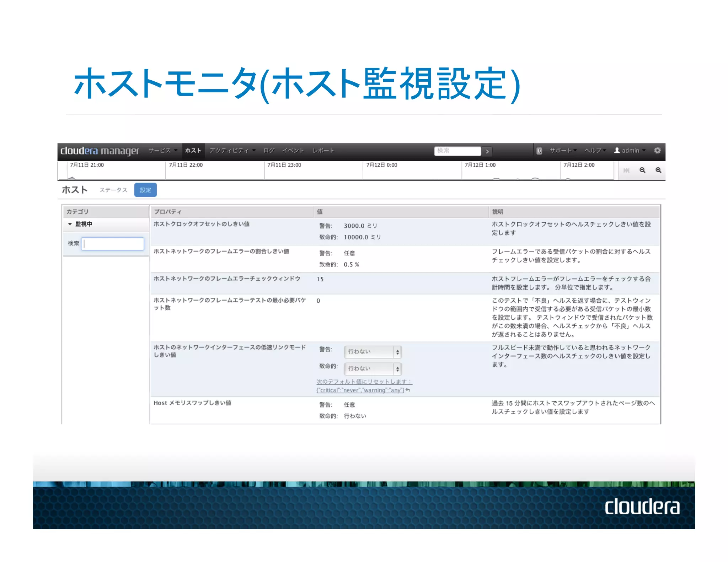Click the minimum required packets value 0
Screen dimensions: 728x562
(318, 301)
